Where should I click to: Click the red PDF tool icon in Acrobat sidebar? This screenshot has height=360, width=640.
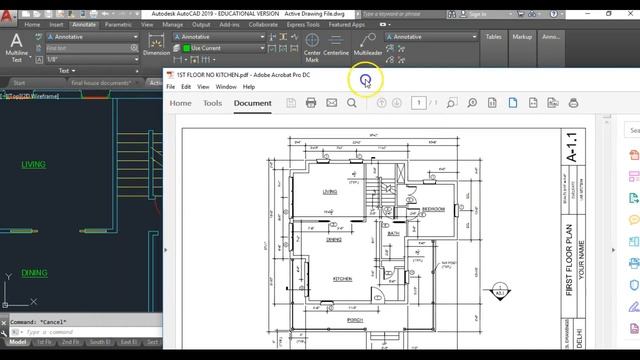634,155
